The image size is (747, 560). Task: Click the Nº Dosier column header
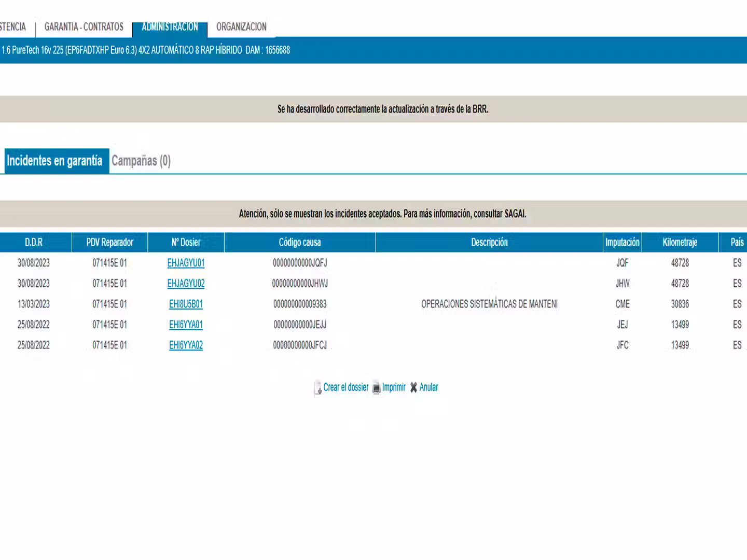(186, 242)
